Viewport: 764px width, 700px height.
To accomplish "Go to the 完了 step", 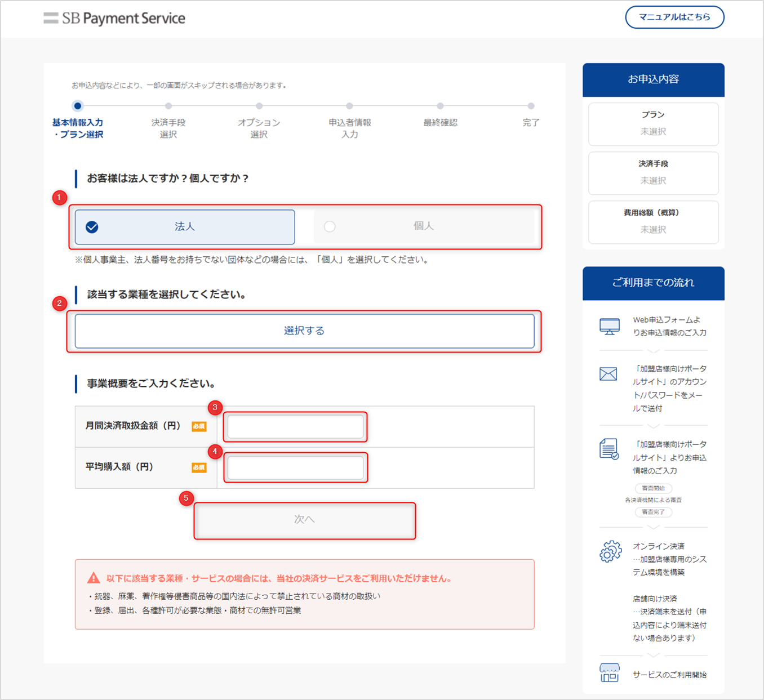I will 531,115.
